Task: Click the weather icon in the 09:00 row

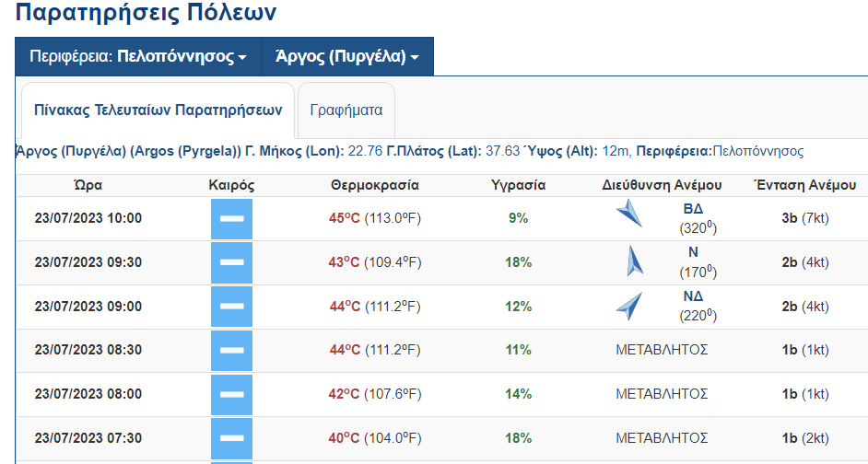Action: 231,307
